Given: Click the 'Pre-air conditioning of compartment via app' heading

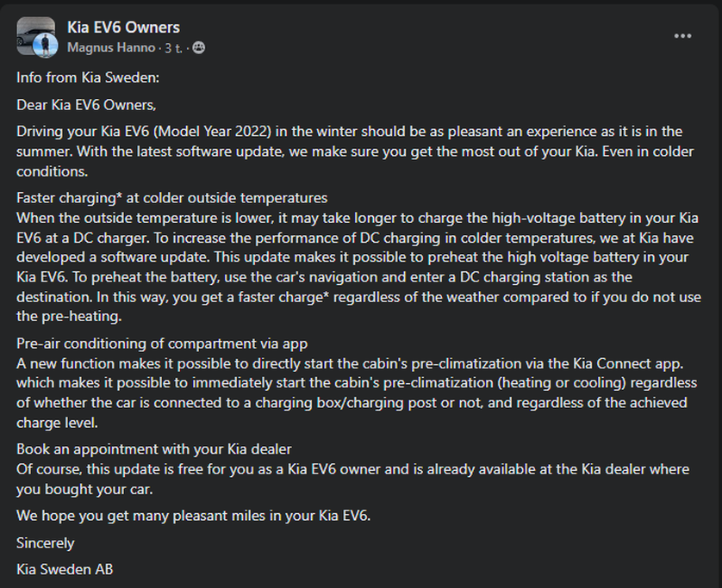Looking at the screenshot, I should 162,344.
